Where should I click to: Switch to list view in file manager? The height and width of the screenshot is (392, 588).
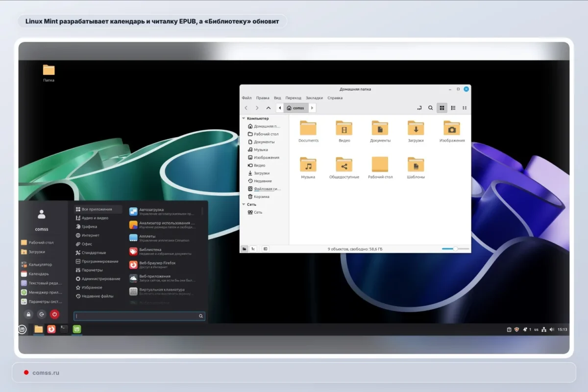(453, 108)
